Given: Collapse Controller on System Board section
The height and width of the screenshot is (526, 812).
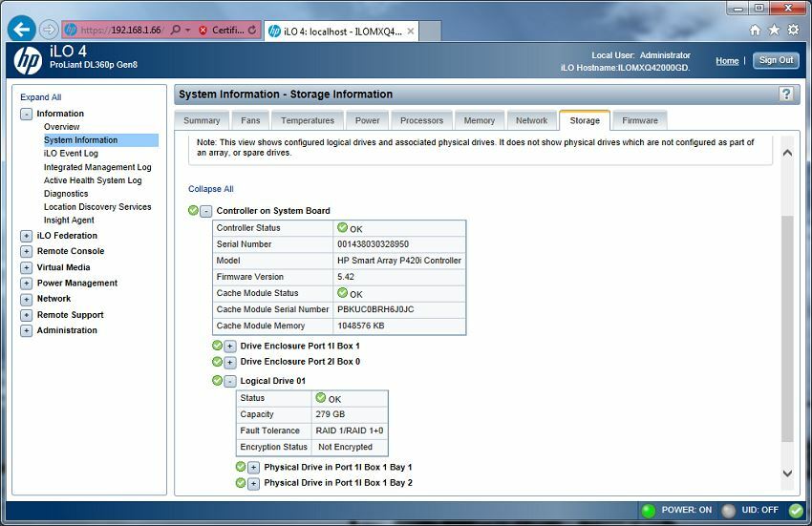Looking at the screenshot, I should pyautogui.click(x=205, y=211).
